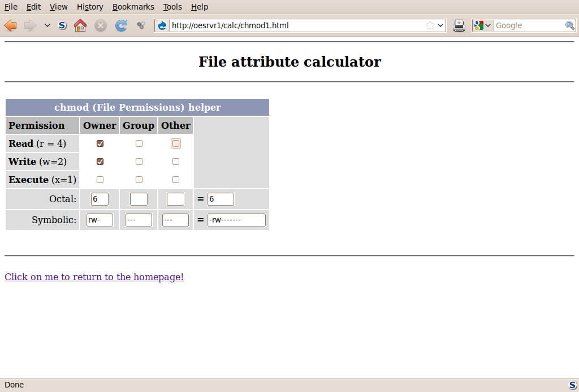Image resolution: width=579 pixels, height=392 pixels.
Task: Click the Print toolbar icon
Action: [x=459, y=25]
